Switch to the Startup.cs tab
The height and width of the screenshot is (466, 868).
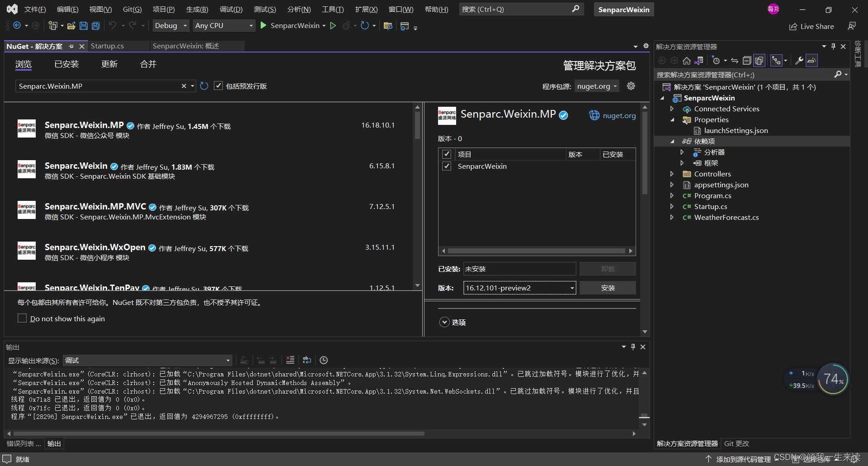tap(107, 46)
